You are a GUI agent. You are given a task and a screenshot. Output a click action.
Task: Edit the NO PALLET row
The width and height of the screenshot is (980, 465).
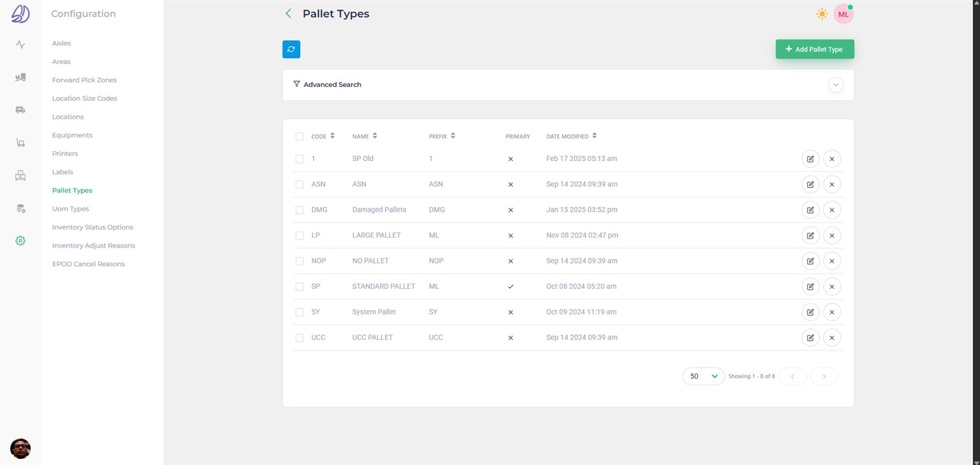810,261
